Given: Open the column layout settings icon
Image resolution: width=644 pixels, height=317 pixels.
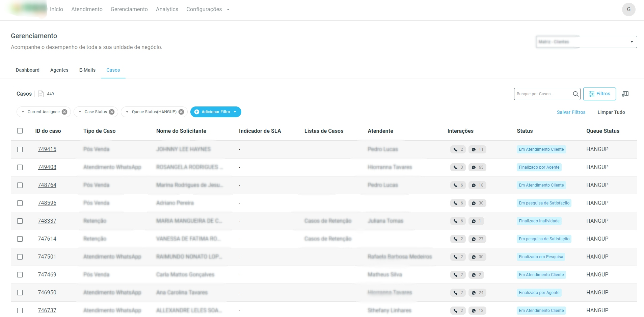Looking at the screenshot, I should click(625, 94).
